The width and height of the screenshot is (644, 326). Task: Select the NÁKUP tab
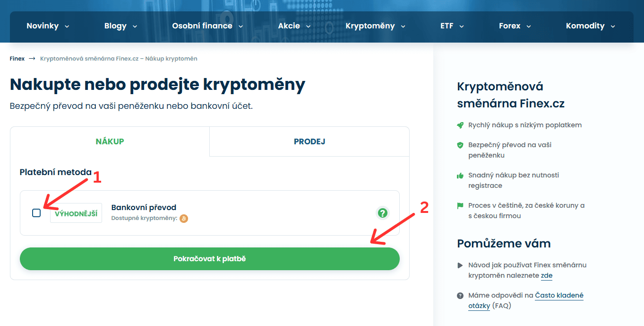pyautogui.click(x=110, y=141)
